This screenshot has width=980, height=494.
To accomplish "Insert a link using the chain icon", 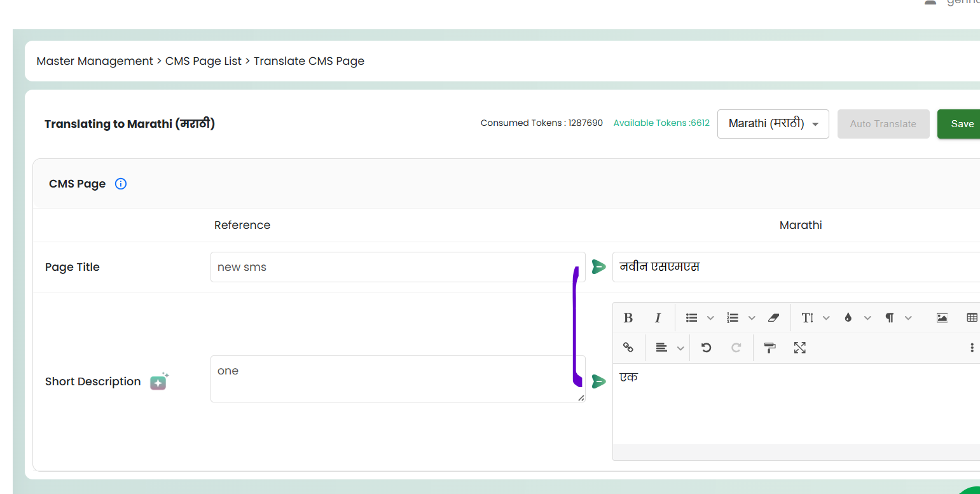I will (x=628, y=348).
